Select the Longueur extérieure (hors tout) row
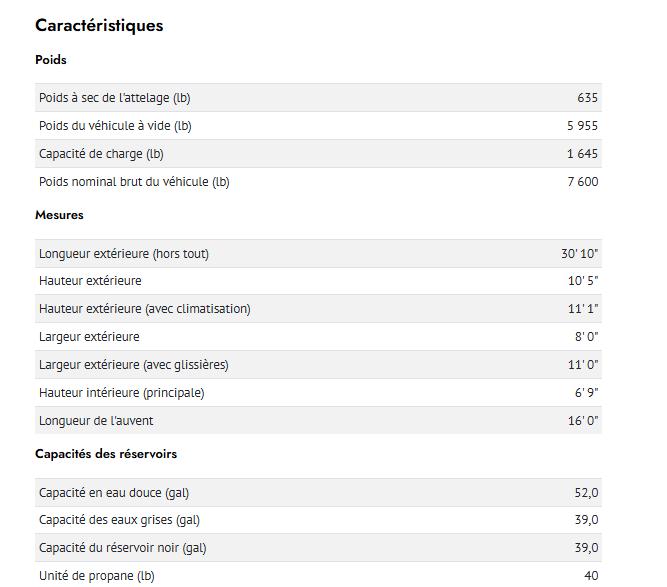Screen dimensions: 667x587 pos(318,254)
